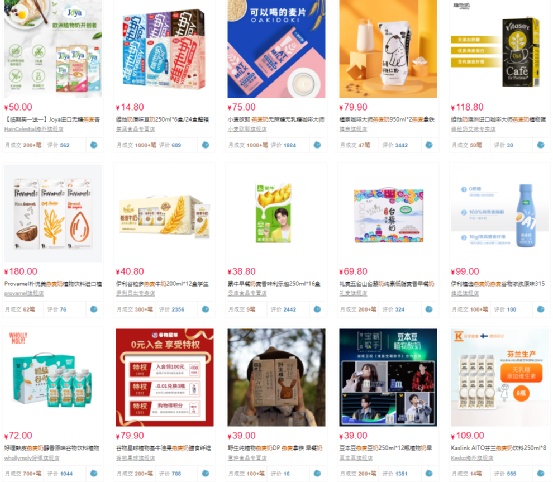Click the blue chat icon for the ¥75.00 item
Image resolution: width=553 pixels, height=482 pixels.
click(x=317, y=145)
